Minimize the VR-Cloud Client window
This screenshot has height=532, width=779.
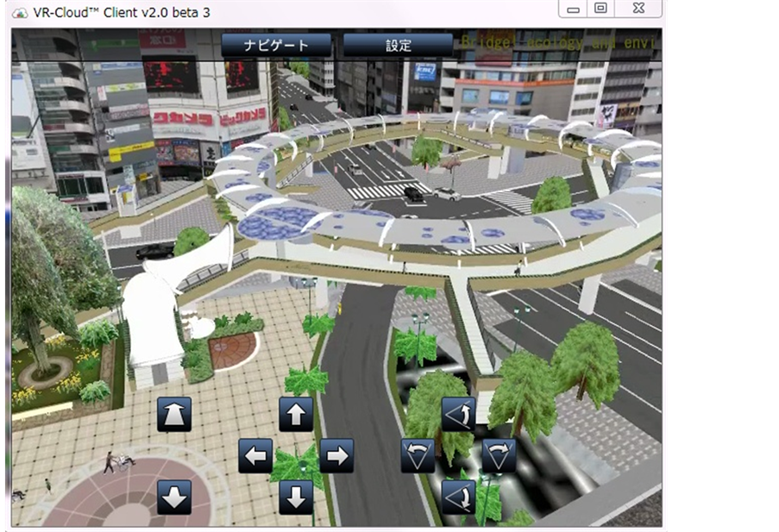click(x=572, y=9)
